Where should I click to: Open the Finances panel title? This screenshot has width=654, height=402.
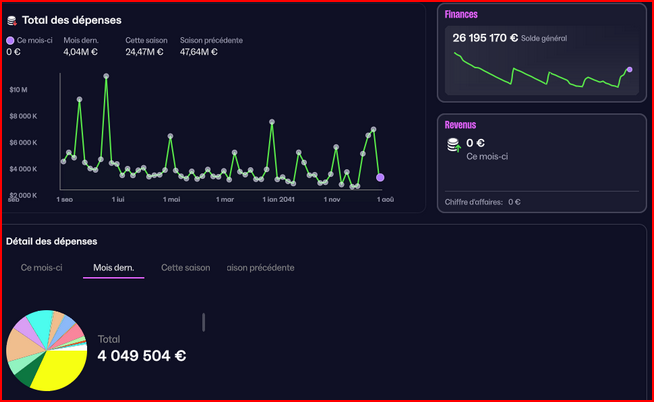click(x=461, y=14)
